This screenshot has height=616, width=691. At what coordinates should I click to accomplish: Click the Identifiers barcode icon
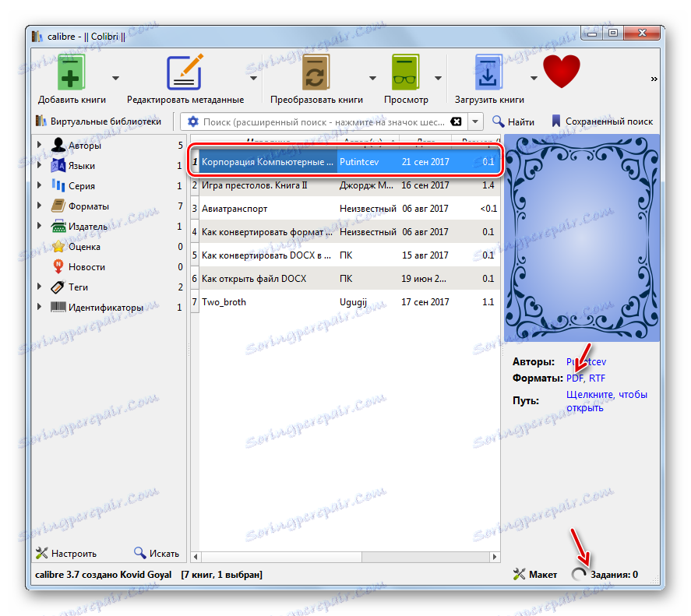coord(58,307)
